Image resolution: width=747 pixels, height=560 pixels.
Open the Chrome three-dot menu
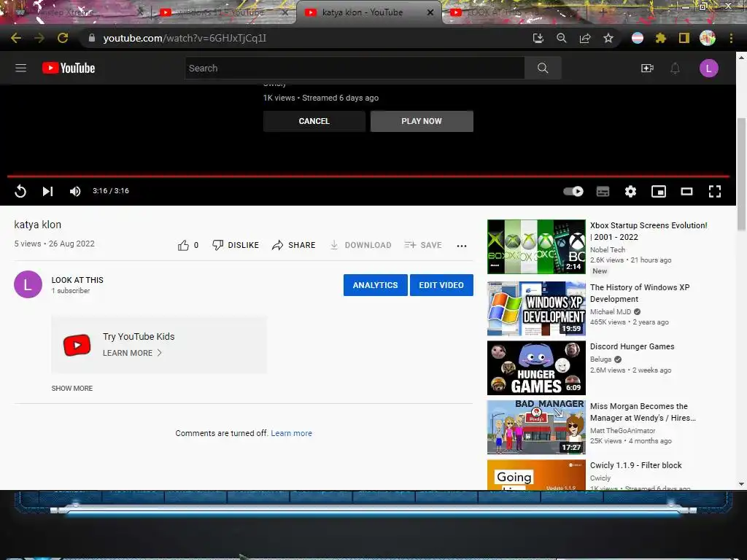[731, 38]
